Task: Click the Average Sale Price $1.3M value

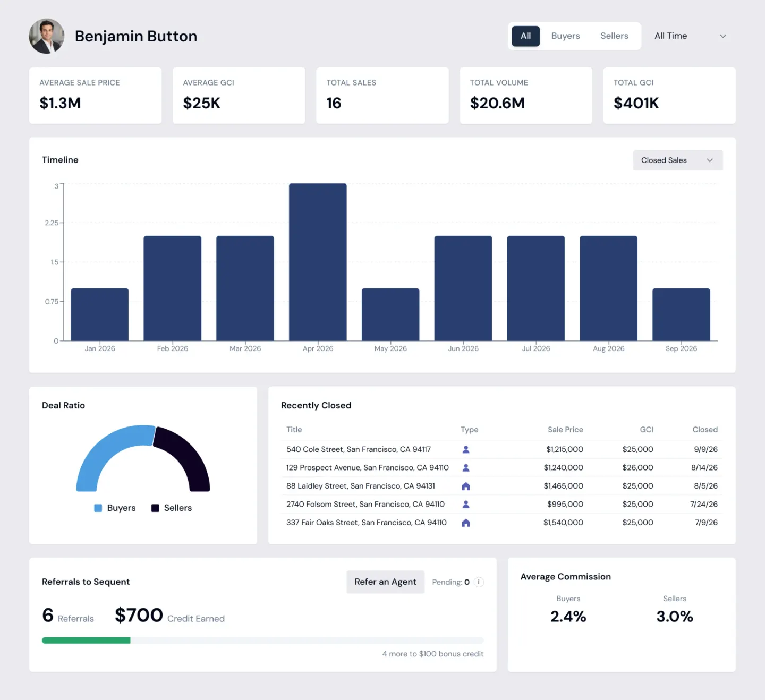Action: (x=60, y=103)
